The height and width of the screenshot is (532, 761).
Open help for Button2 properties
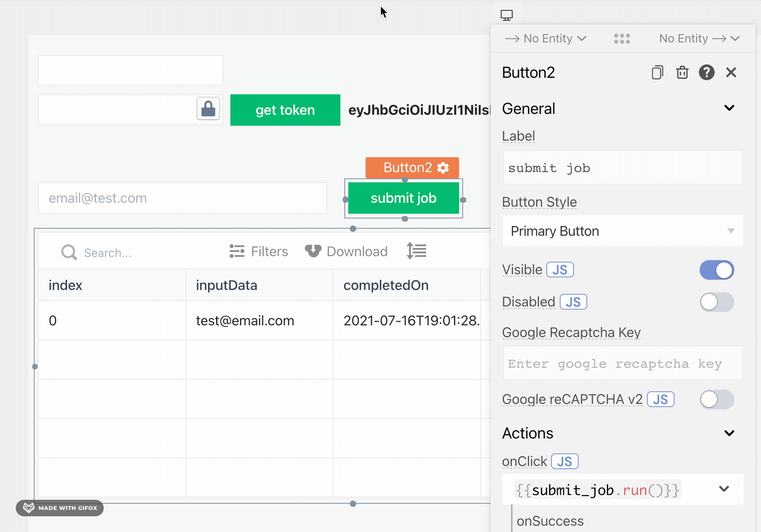[706, 73]
